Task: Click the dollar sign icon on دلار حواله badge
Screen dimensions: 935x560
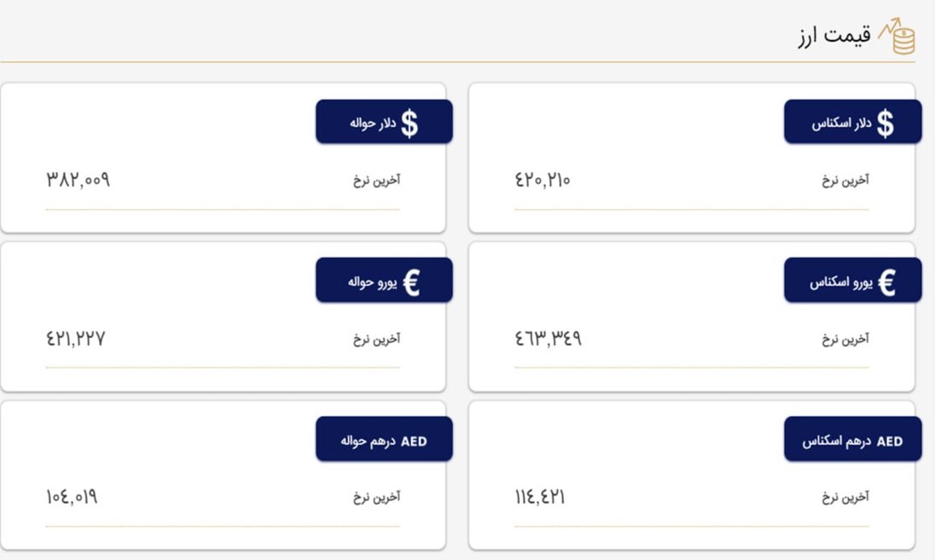Action: (409, 124)
